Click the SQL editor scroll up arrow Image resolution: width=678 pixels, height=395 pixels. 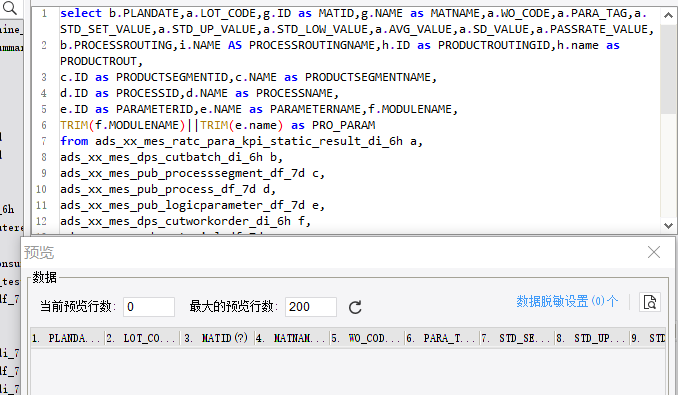(x=668, y=16)
